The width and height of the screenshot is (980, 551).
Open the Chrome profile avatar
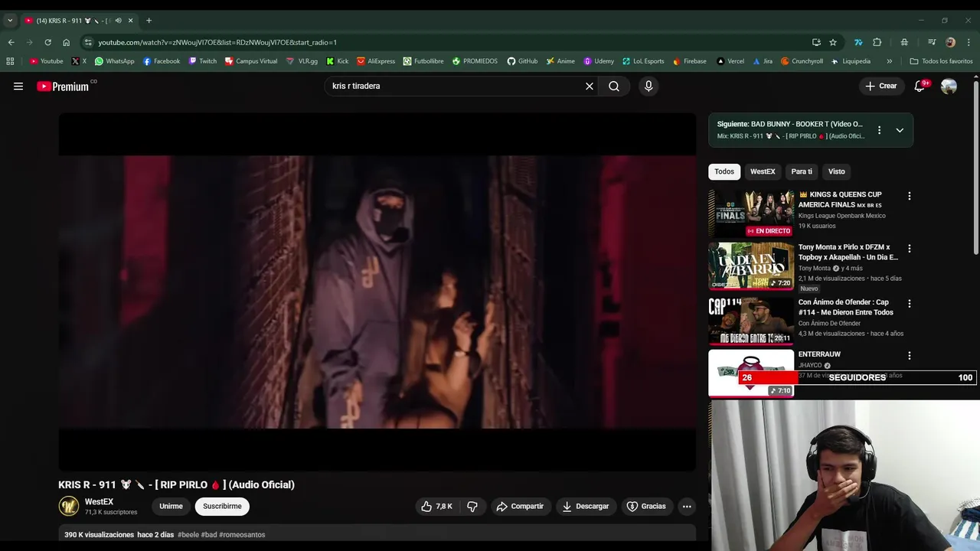pyautogui.click(x=950, y=42)
